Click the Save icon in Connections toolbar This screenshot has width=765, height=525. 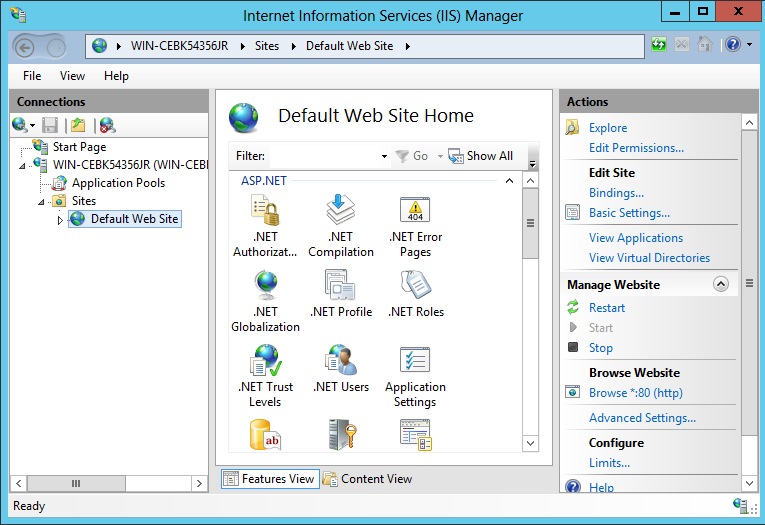coord(50,125)
